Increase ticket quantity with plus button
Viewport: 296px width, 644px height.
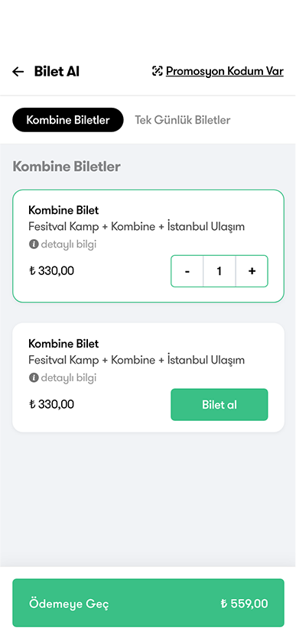click(x=252, y=271)
